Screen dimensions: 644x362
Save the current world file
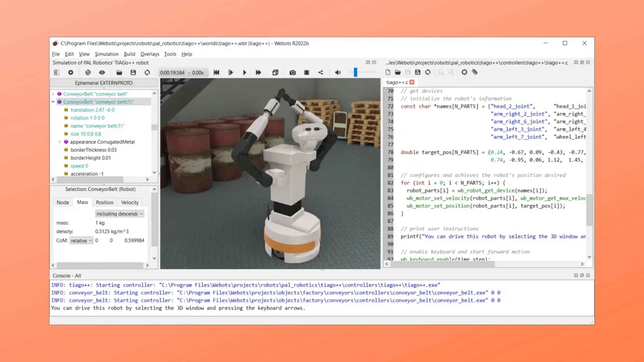pyautogui.click(x=133, y=72)
